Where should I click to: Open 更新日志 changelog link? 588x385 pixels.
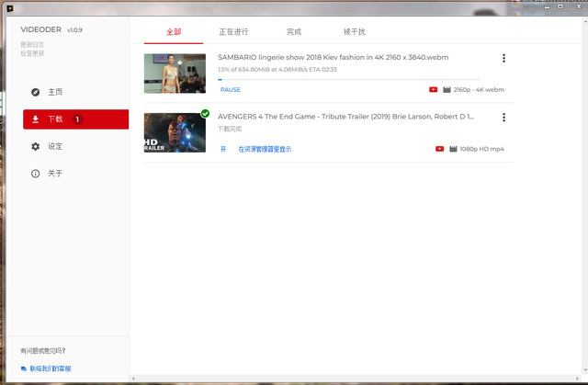point(32,44)
